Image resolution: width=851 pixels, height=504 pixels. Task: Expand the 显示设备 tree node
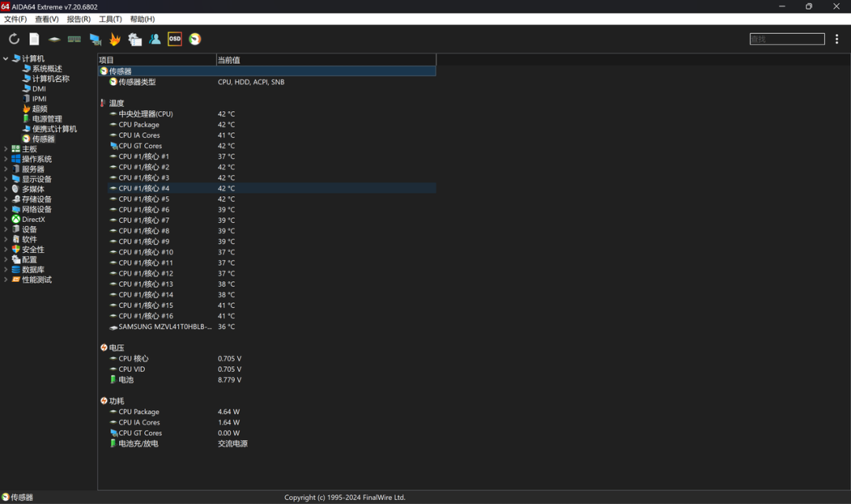pyautogui.click(x=6, y=179)
